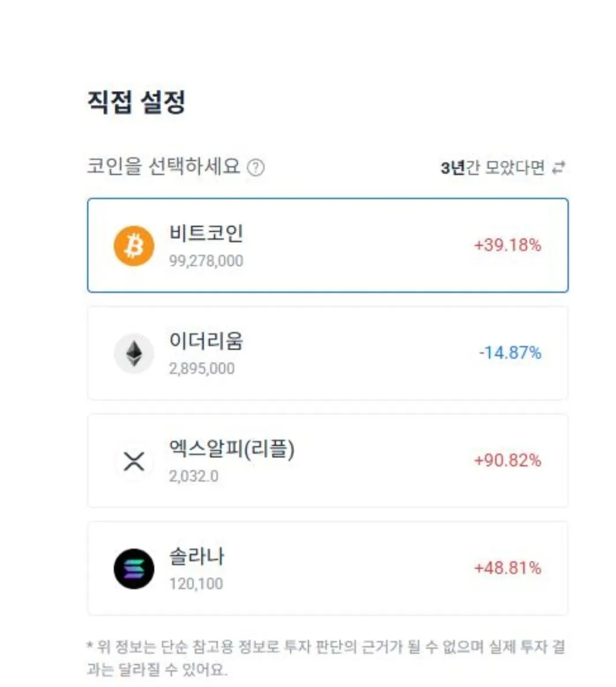This screenshot has height=687, width=616.
Task: Toggle the 3년간 모았다면 period text
Action: [493, 168]
